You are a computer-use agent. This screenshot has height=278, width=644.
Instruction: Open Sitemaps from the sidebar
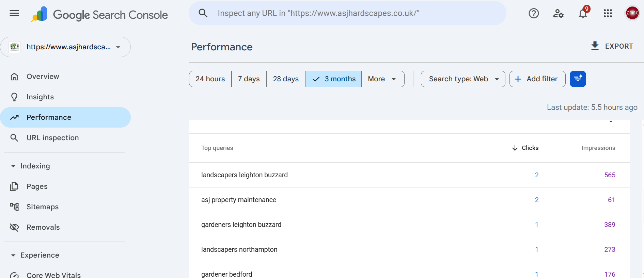click(43, 207)
